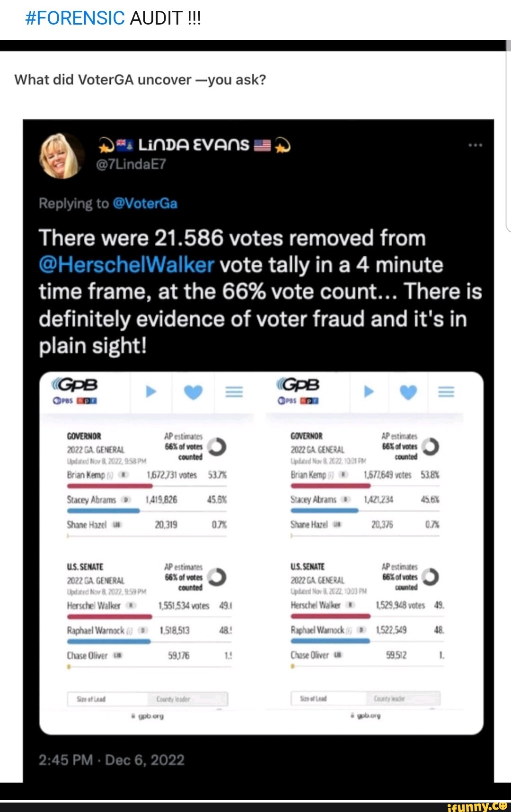511x812 pixels.
Task: Tap the heart icon in left GPB panel
Action: [193, 392]
